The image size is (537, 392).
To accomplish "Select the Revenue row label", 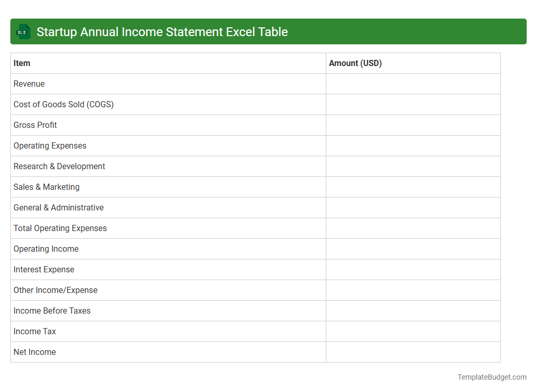I will tap(29, 84).
